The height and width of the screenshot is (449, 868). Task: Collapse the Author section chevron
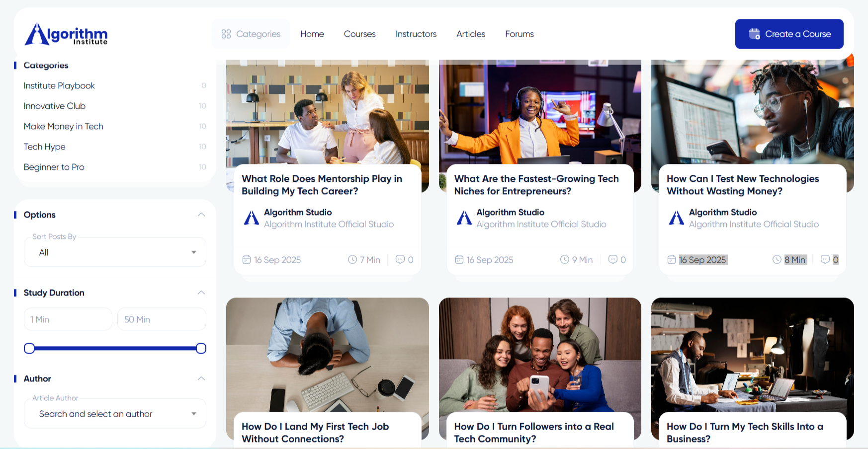click(201, 378)
